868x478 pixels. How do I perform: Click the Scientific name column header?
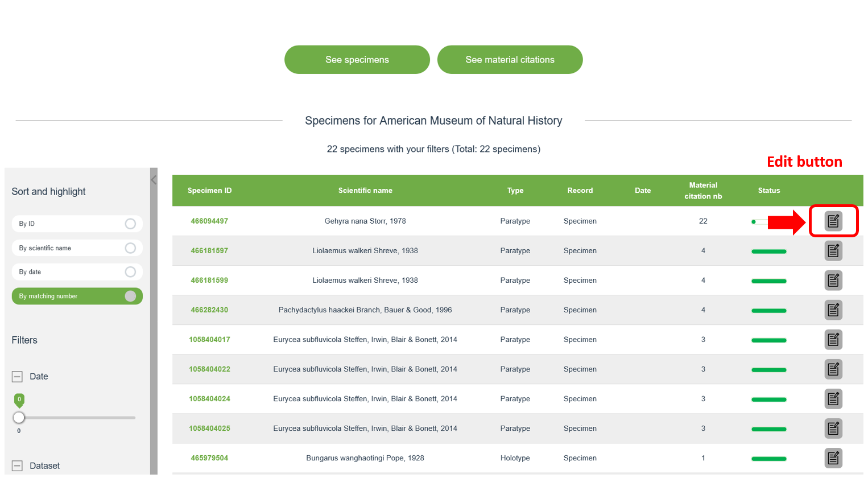click(365, 191)
